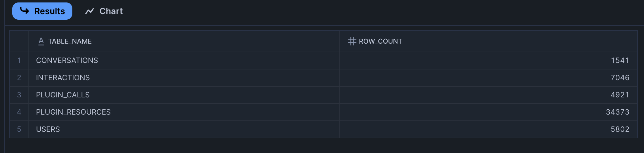Select the INTERACTIONS table name cell

pyautogui.click(x=184, y=78)
